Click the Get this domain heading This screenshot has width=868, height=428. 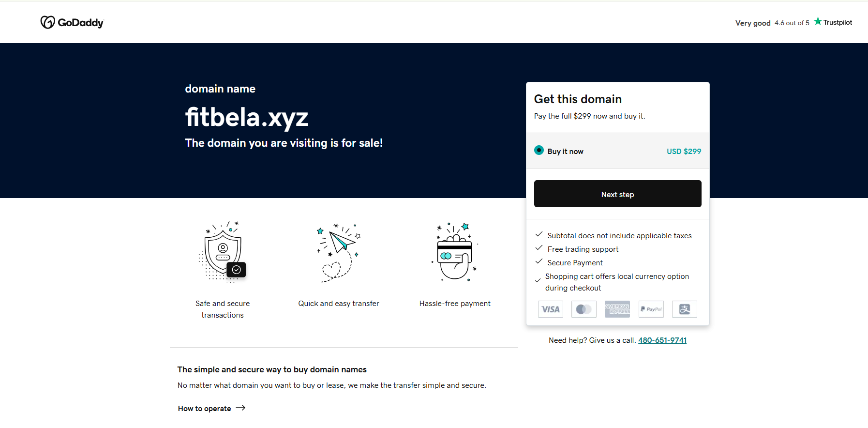coord(578,99)
